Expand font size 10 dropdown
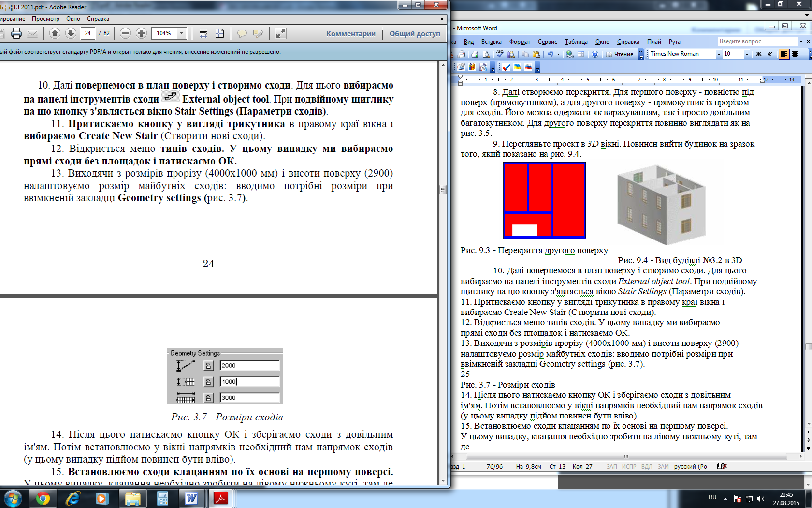This screenshot has width=812, height=508. (x=747, y=54)
